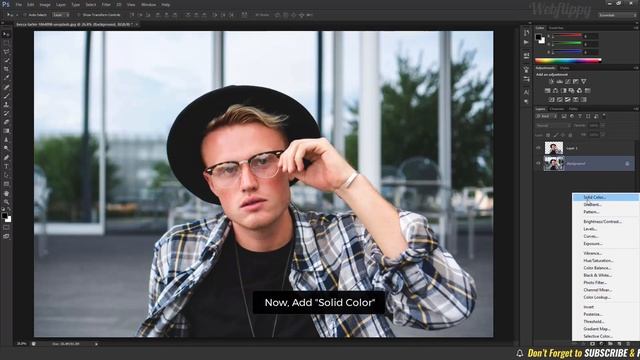Open the Layers panel flyout menu
640x360 pixels.
[x=636, y=109]
